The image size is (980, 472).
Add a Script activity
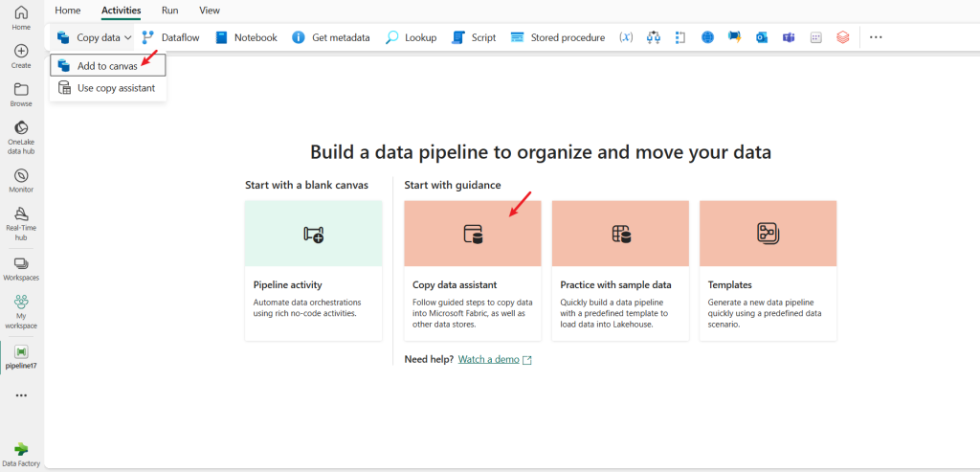pos(475,37)
